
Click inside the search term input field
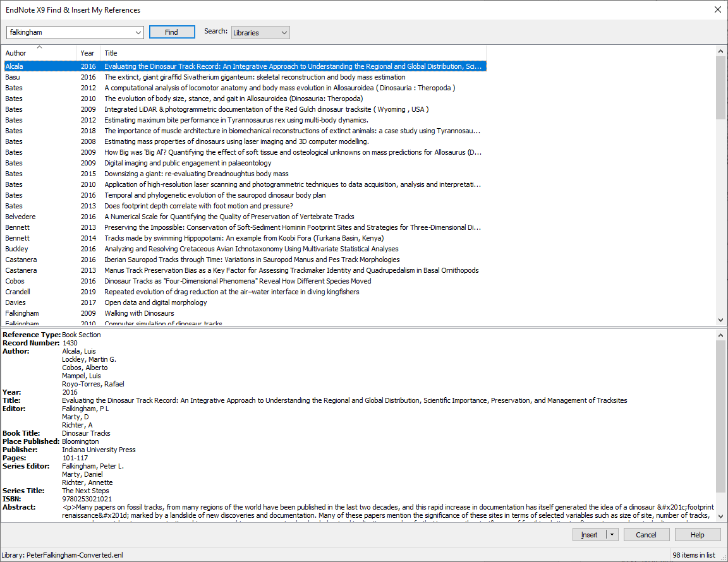click(70, 31)
